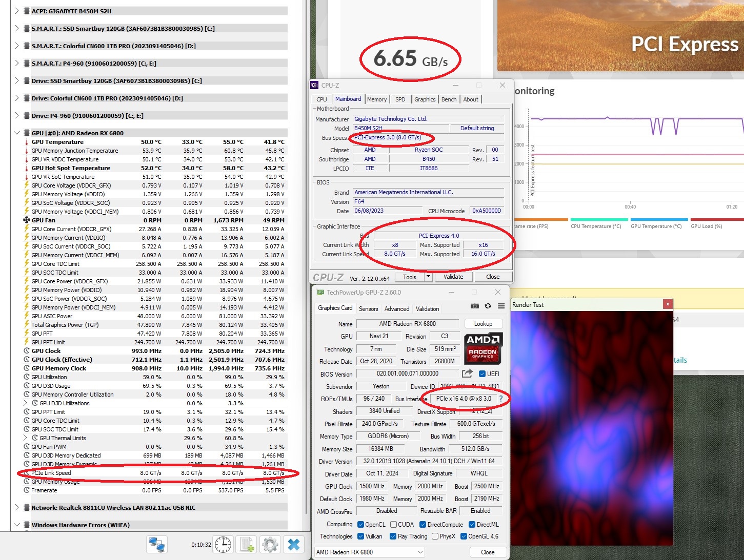Viewport: 744px width, 560px height.
Task: Toggle the Vulkan checkbox
Action: (x=361, y=536)
